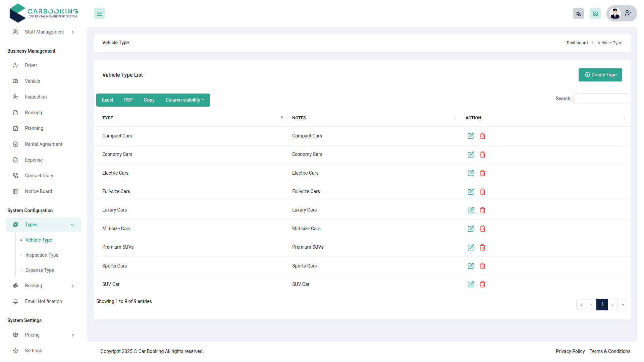Open the language translation icon

[578, 13]
